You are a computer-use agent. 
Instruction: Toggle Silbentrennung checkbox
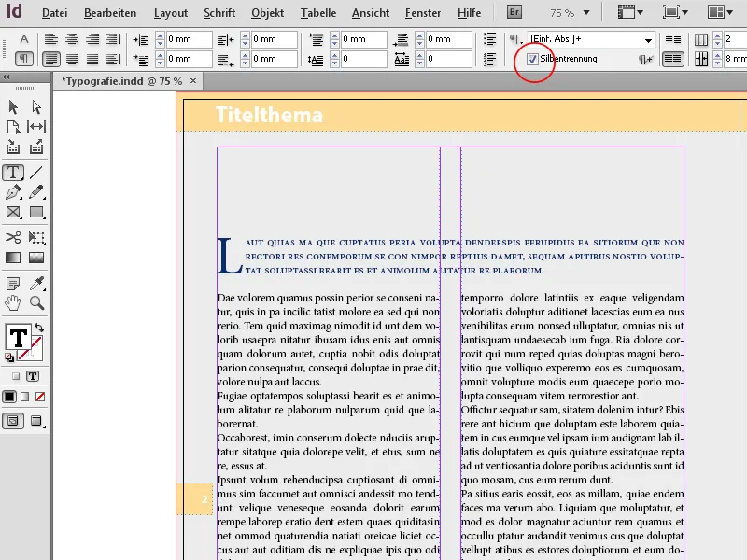(532, 59)
